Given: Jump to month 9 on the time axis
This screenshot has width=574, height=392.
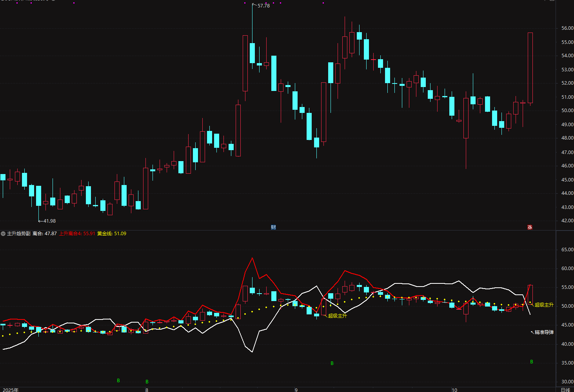Looking at the screenshot, I should [296, 390].
